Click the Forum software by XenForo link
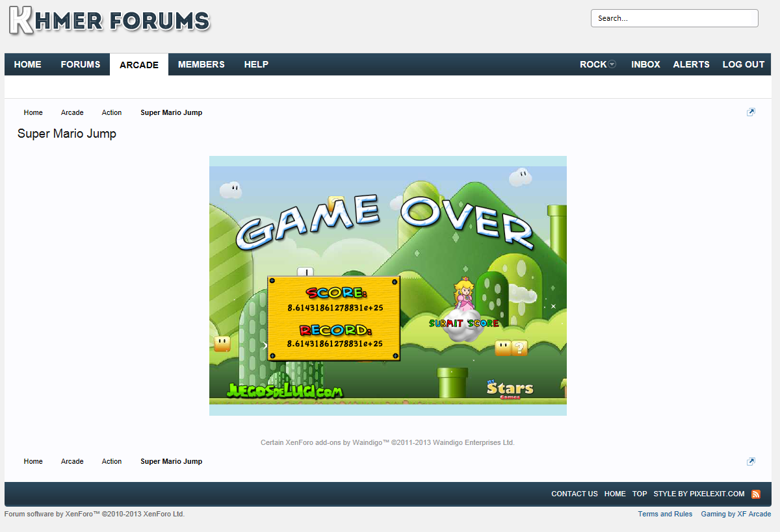The image size is (780, 532). pos(94,514)
